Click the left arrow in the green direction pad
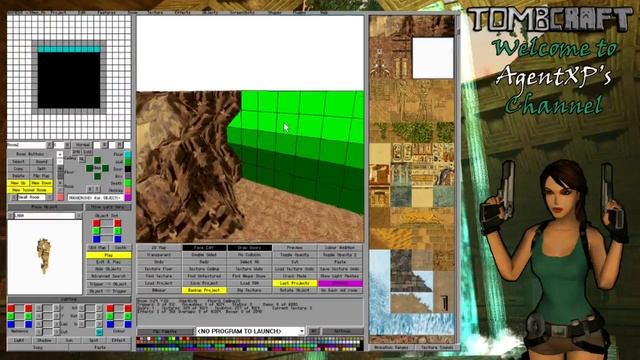This screenshot has width=640, height=360. pyautogui.click(x=89, y=168)
